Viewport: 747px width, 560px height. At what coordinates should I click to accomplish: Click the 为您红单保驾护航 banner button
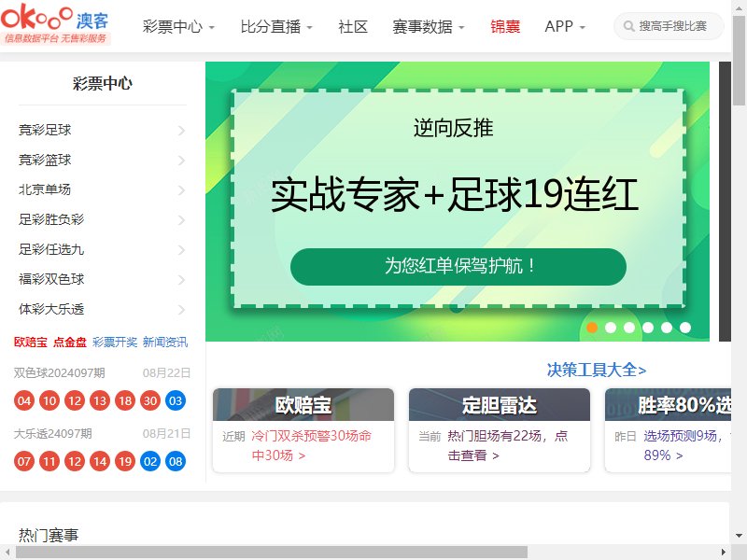[458, 267]
